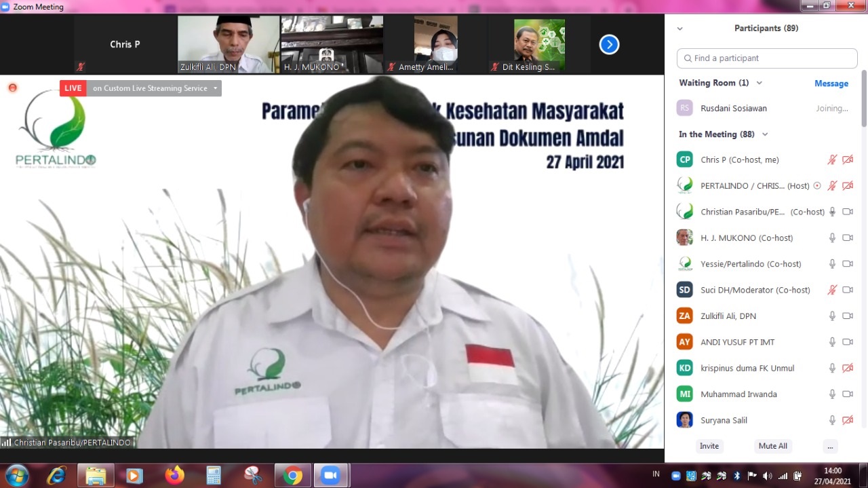Image resolution: width=868 pixels, height=488 pixels.
Task: Open Firefox from the taskbar
Action: (174, 475)
